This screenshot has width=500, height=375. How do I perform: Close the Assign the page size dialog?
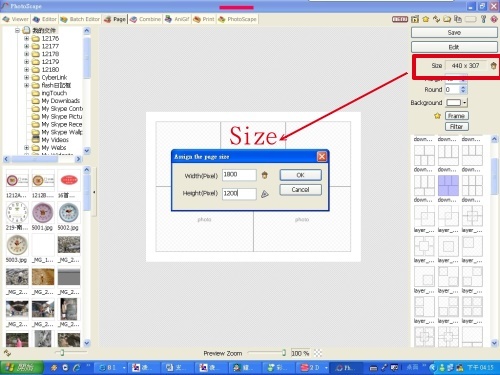pos(322,157)
